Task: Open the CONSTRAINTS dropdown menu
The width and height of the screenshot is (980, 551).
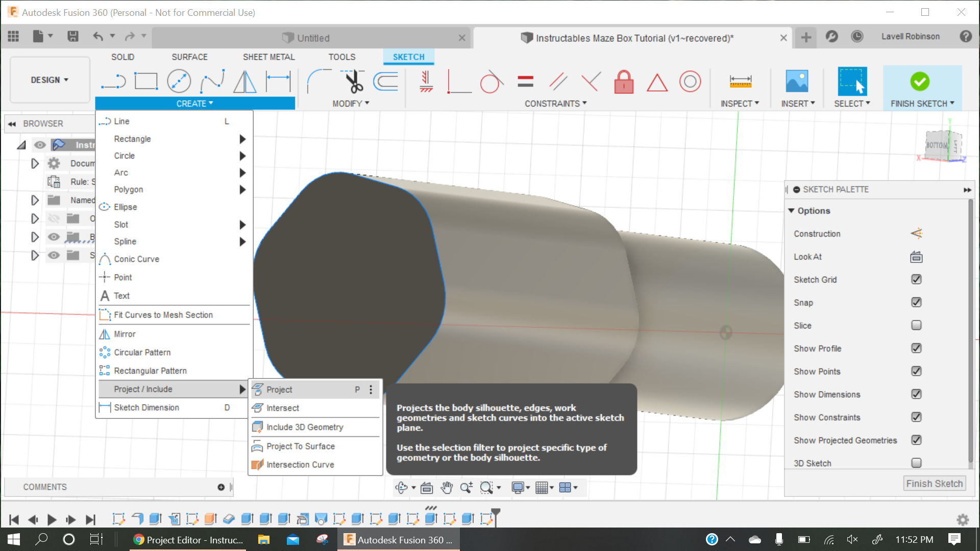Action: [556, 104]
